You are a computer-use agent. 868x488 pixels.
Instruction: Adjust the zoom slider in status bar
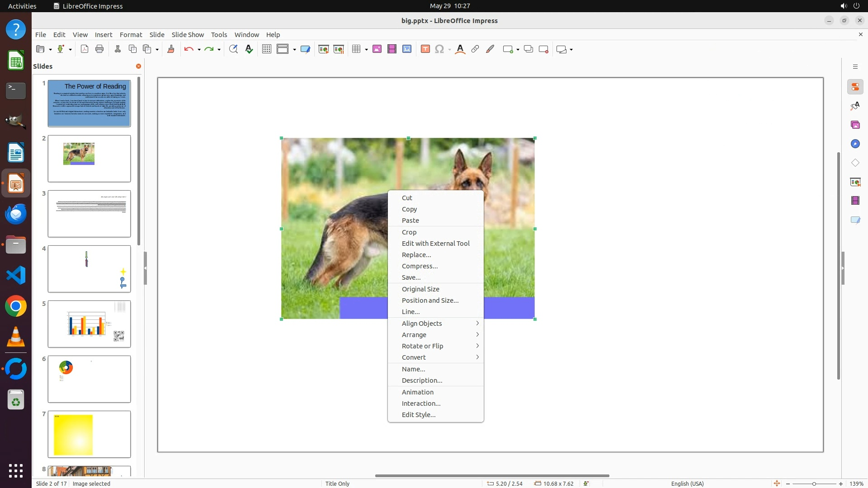(x=814, y=483)
